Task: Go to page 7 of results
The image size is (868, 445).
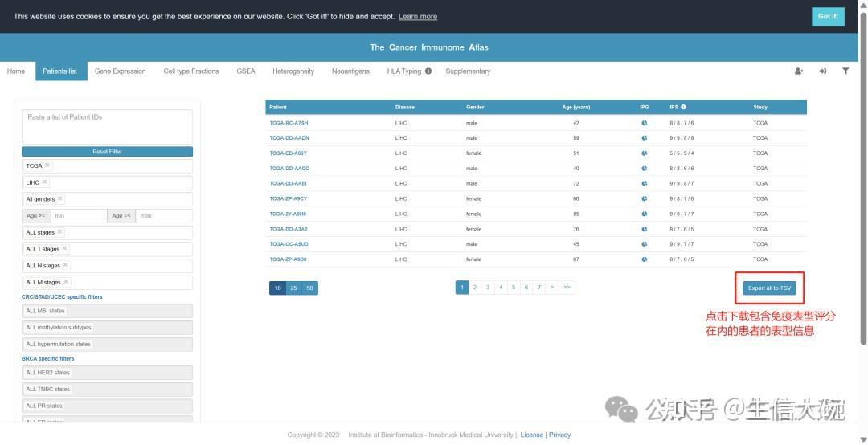Action: coord(539,288)
